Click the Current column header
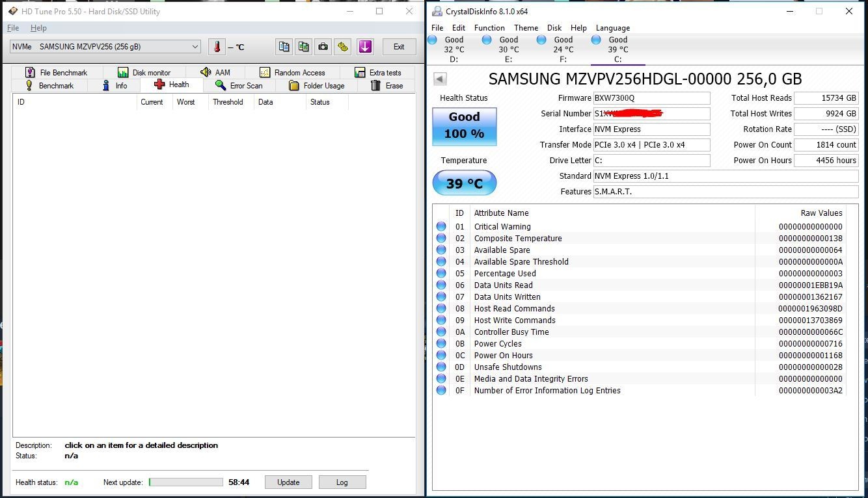Screen dimensions: 868x498 154,102
